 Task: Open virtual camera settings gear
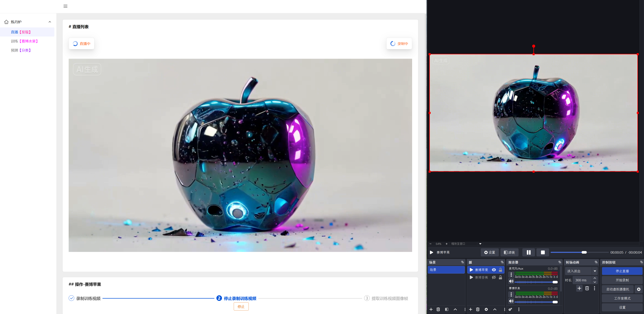638,289
